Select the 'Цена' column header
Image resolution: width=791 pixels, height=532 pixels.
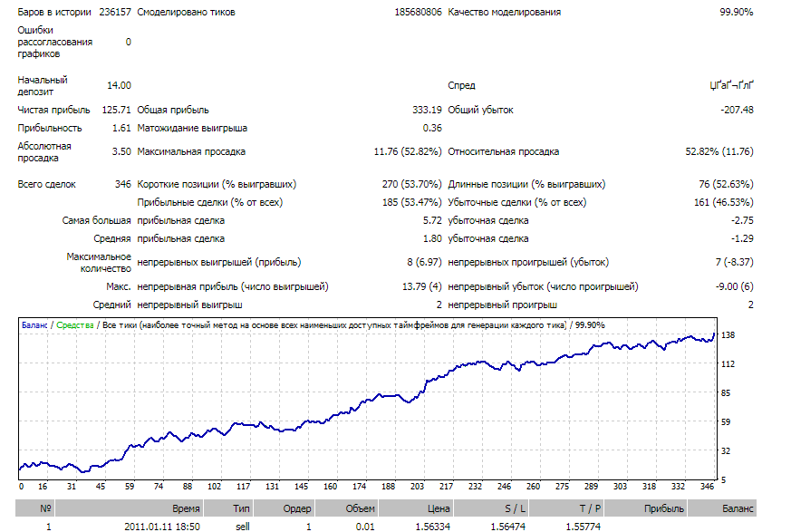point(415,508)
